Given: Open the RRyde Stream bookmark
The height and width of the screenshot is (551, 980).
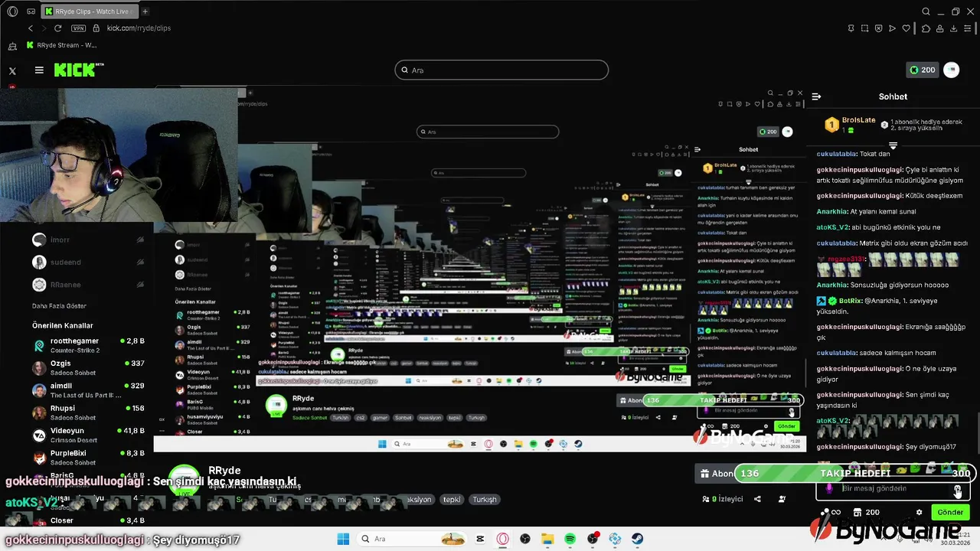Looking at the screenshot, I should (x=62, y=45).
